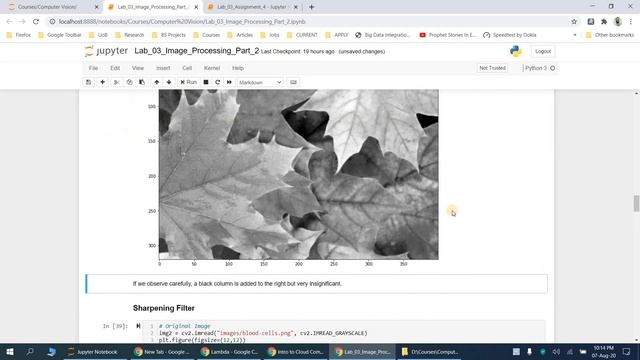The height and width of the screenshot is (360, 640).
Task: Open a new browser tab
Action: click(x=311, y=7)
